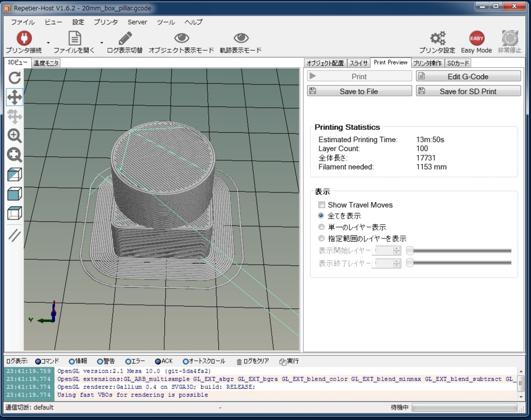Viewport: 531px width, 420px height.
Task: Switch to SDカード tab
Action: [x=458, y=63]
